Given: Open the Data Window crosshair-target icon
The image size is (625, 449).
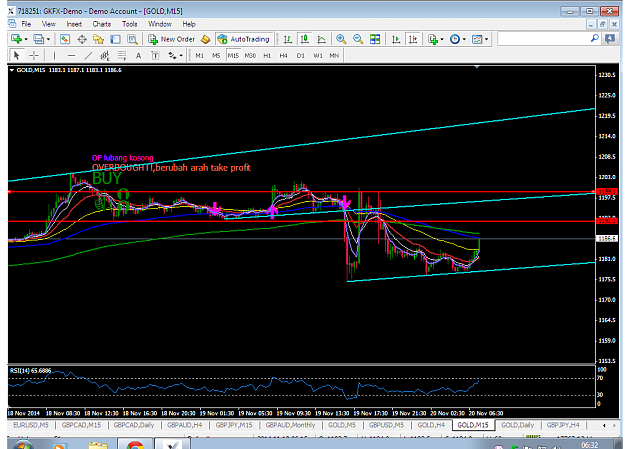Looking at the screenshot, I should click(82, 39).
